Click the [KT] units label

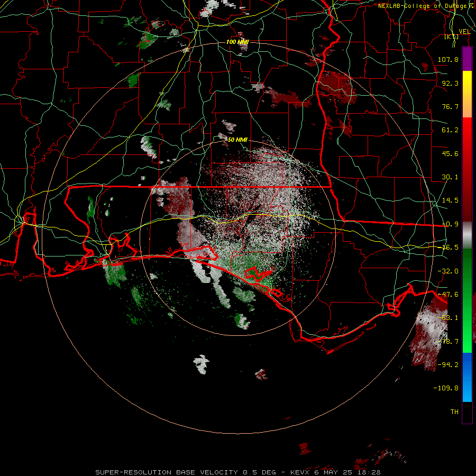point(452,36)
